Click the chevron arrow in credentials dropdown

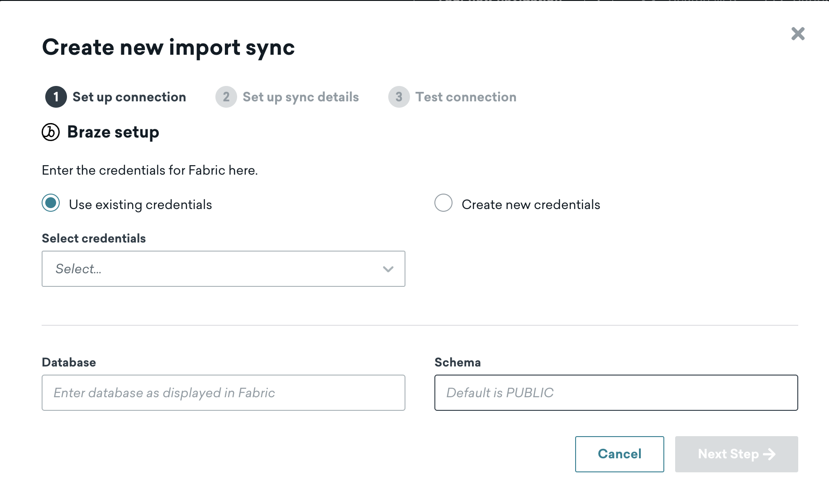pyautogui.click(x=388, y=269)
